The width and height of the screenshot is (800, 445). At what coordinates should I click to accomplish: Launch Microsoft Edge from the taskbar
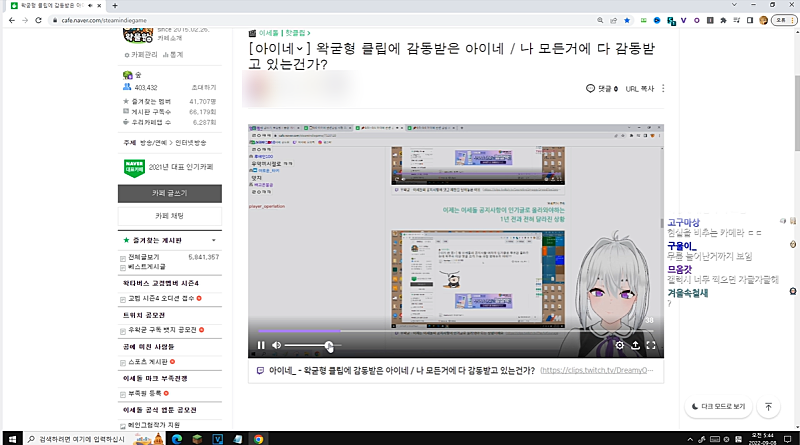[177, 439]
